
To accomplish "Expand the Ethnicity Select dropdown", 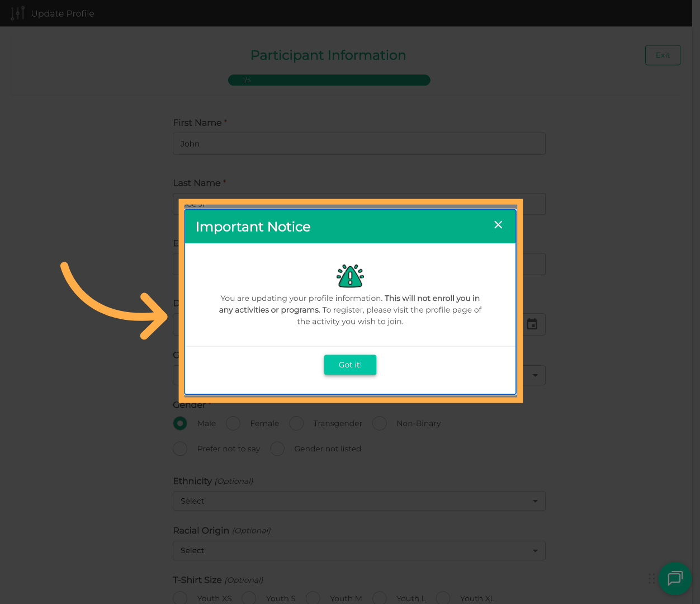I will (x=359, y=501).
